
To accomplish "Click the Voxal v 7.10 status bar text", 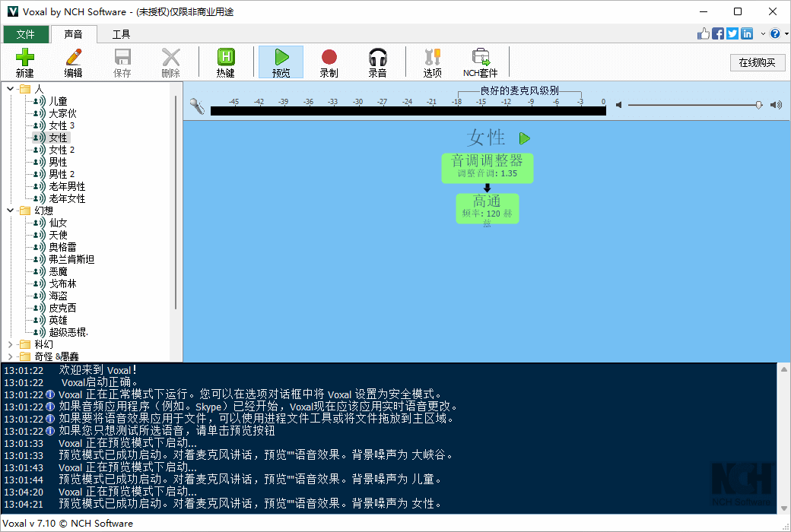I will 68,524.
